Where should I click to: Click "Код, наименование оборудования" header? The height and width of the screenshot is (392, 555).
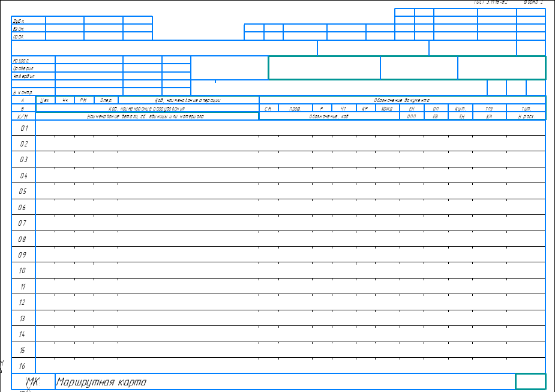click(x=147, y=109)
